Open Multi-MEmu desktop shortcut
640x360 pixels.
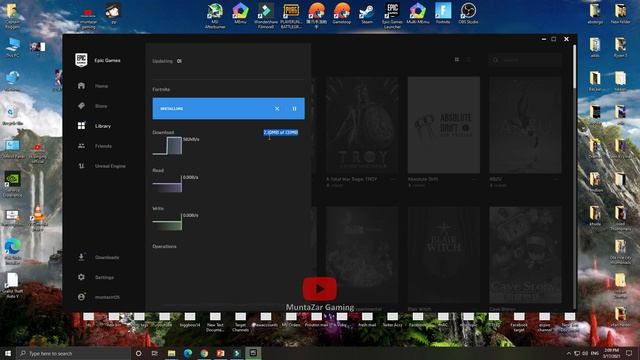click(418, 13)
